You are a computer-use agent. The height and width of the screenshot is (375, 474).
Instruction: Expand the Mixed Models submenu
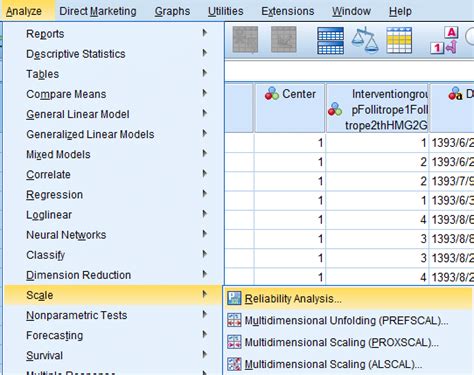pos(113,154)
